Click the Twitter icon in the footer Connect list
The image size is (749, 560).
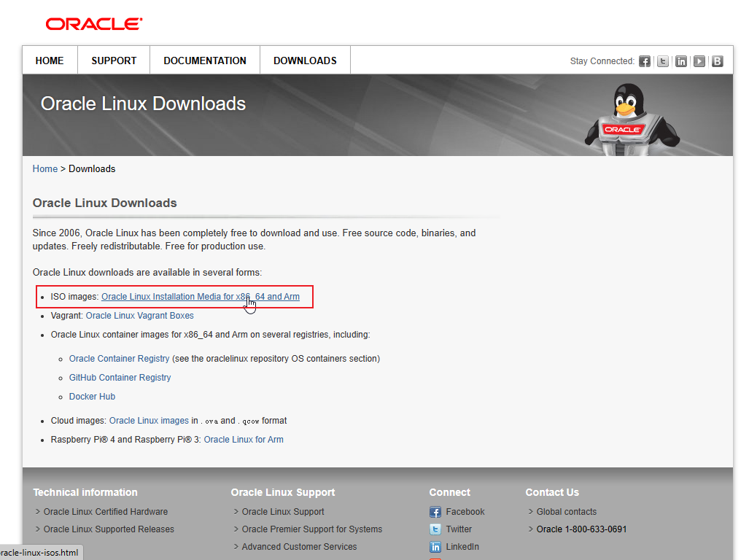point(435,529)
